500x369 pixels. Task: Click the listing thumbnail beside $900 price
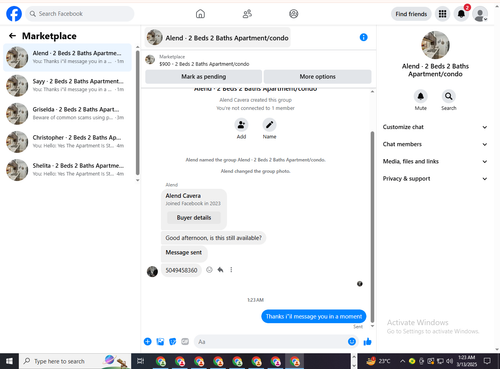150,60
